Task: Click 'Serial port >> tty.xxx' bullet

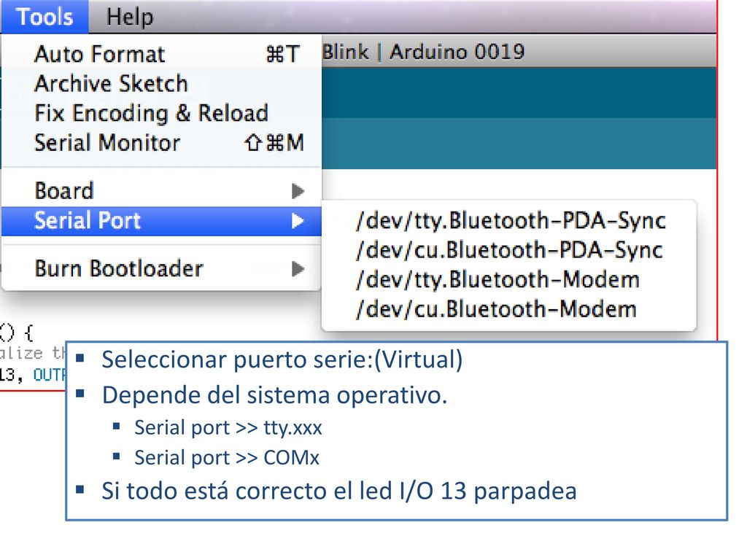Action: click(x=228, y=427)
